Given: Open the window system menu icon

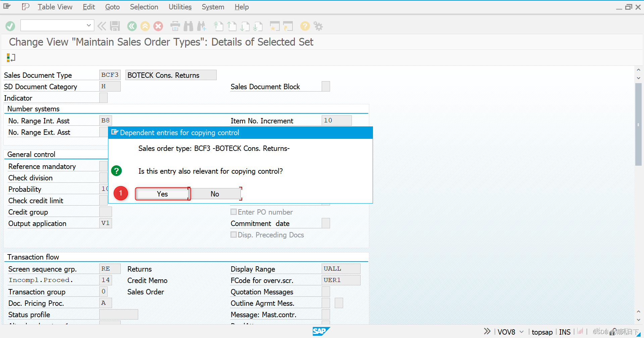Looking at the screenshot, I should point(7,6).
